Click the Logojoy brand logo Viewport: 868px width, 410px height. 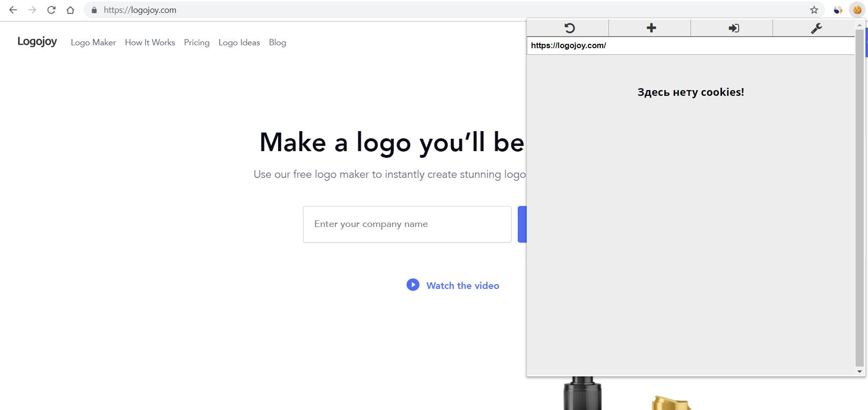tap(37, 41)
